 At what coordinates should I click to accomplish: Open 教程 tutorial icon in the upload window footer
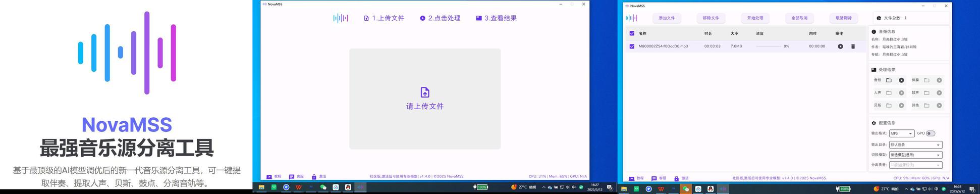click(269, 177)
